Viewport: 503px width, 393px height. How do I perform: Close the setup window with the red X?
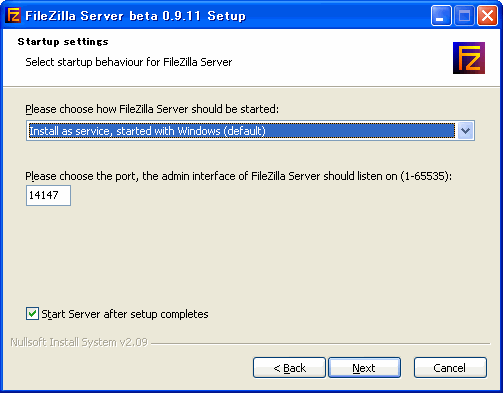coord(487,15)
